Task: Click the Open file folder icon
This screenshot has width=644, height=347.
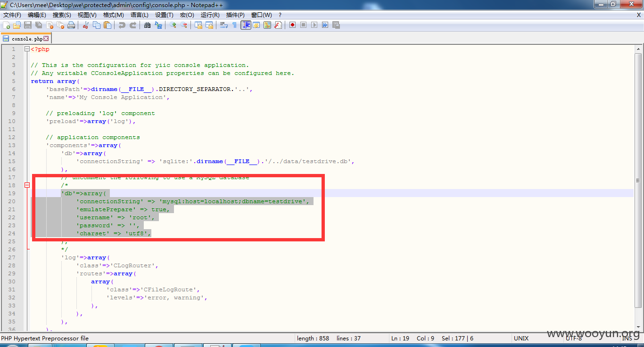Action: (x=17, y=25)
